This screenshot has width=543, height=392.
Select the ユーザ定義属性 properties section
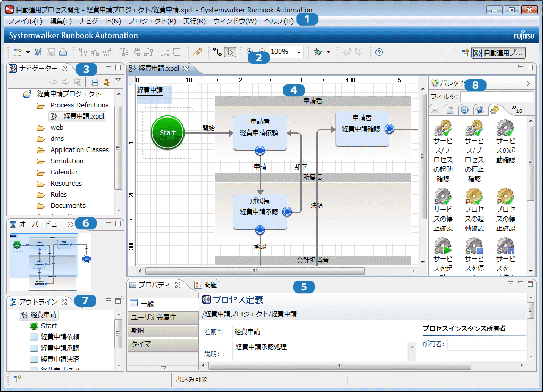pyautogui.click(x=163, y=317)
